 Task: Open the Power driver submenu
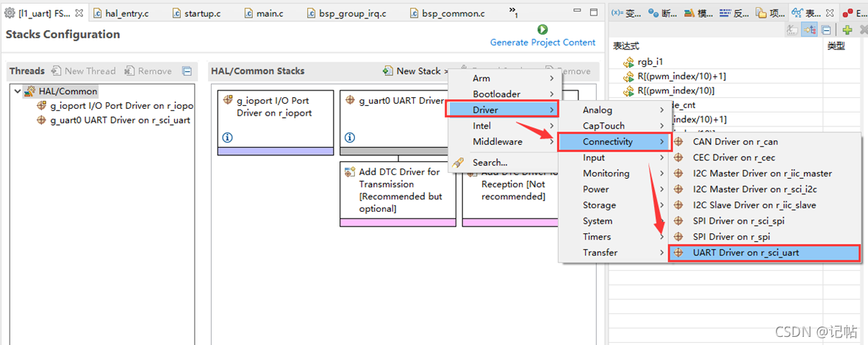coord(614,189)
